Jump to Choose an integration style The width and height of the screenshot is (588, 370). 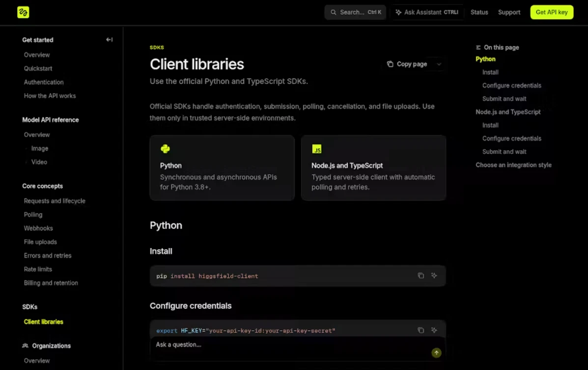[513, 165]
